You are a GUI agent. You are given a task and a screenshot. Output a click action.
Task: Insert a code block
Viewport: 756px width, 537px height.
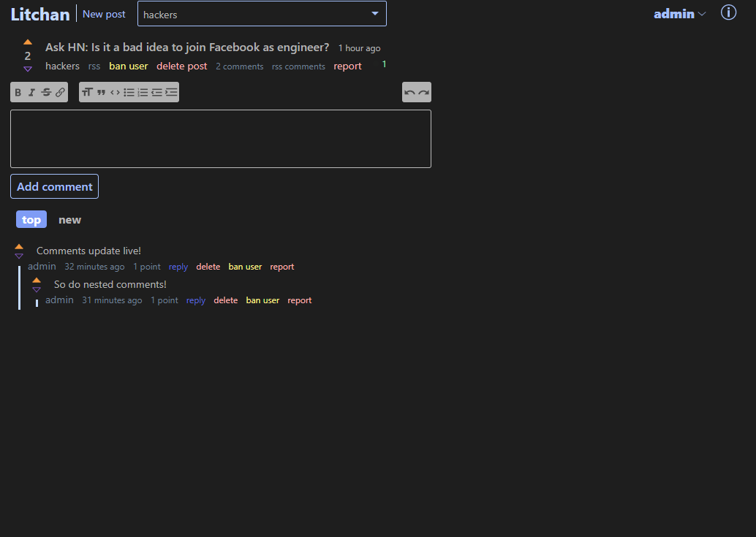coord(115,93)
